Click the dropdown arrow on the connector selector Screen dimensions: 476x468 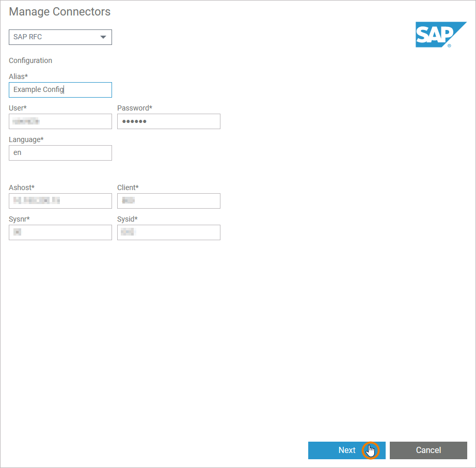pyautogui.click(x=103, y=37)
